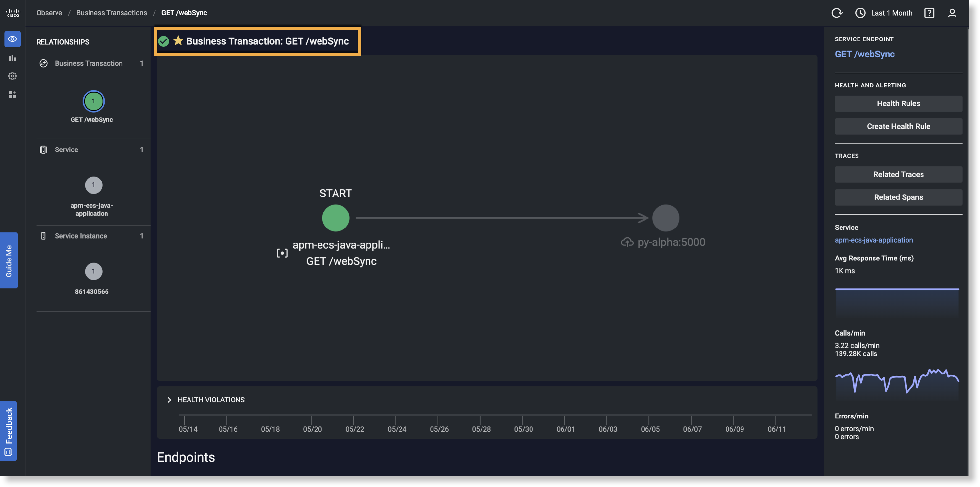
Task: Click the gray py-alpha:5000 node
Action: [x=665, y=218]
